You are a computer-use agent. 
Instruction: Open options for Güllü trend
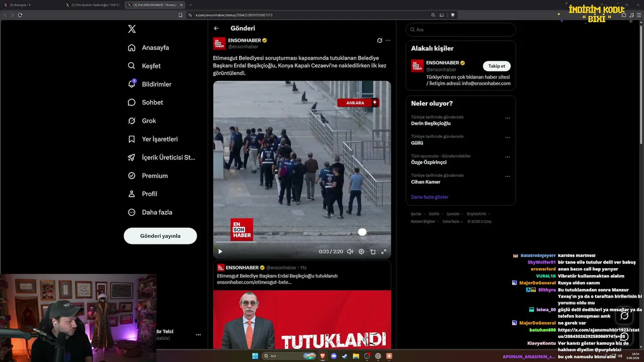(x=507, y=137)
